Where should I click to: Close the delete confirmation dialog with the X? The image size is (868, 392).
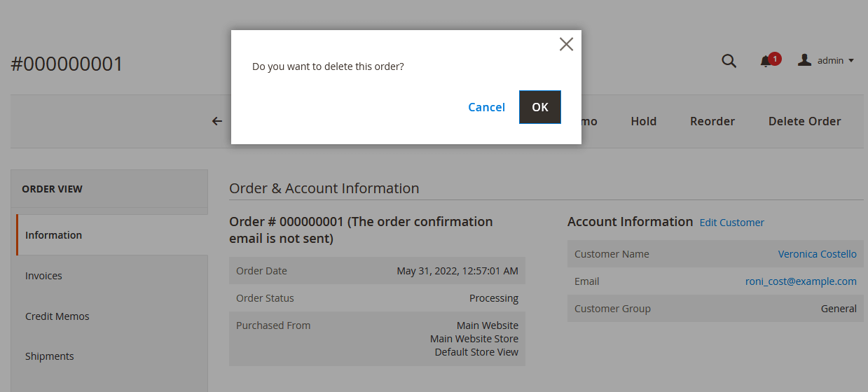click(566, 44)
